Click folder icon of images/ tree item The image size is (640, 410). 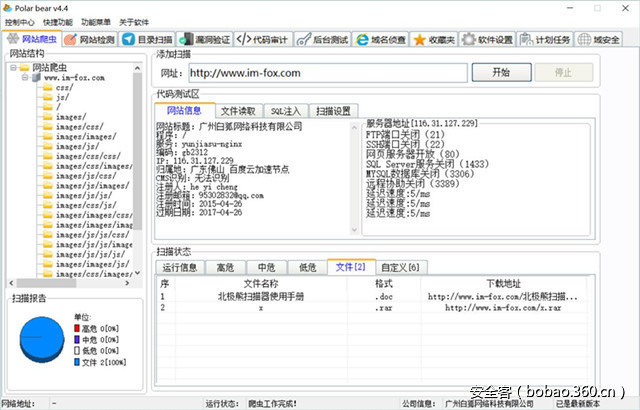pos(48,116)
